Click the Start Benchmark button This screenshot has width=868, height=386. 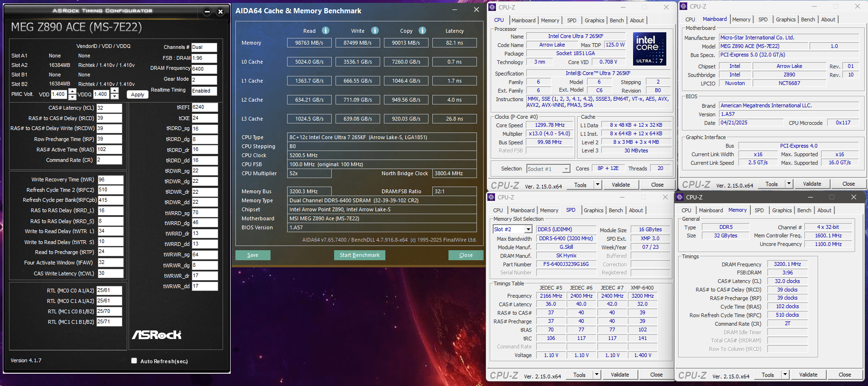[359, 255]
